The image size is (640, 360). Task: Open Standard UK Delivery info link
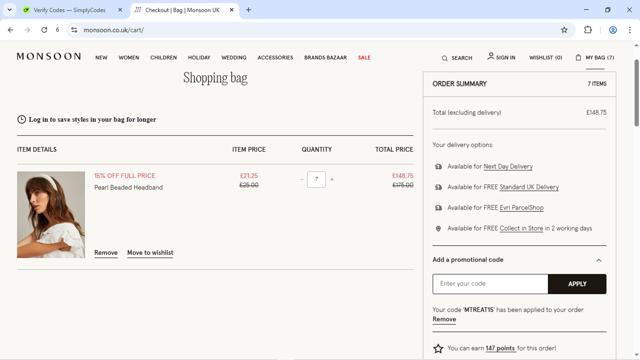(529, 187)
